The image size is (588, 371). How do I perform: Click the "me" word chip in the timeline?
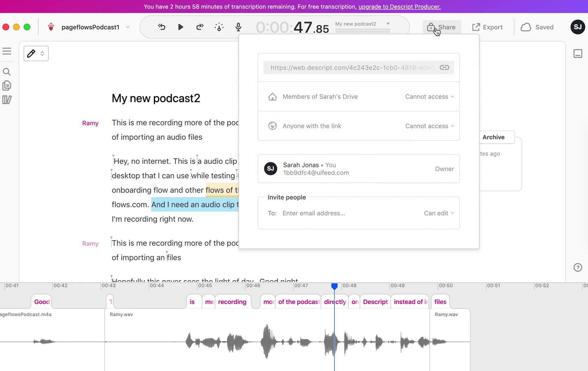(209, 302)
